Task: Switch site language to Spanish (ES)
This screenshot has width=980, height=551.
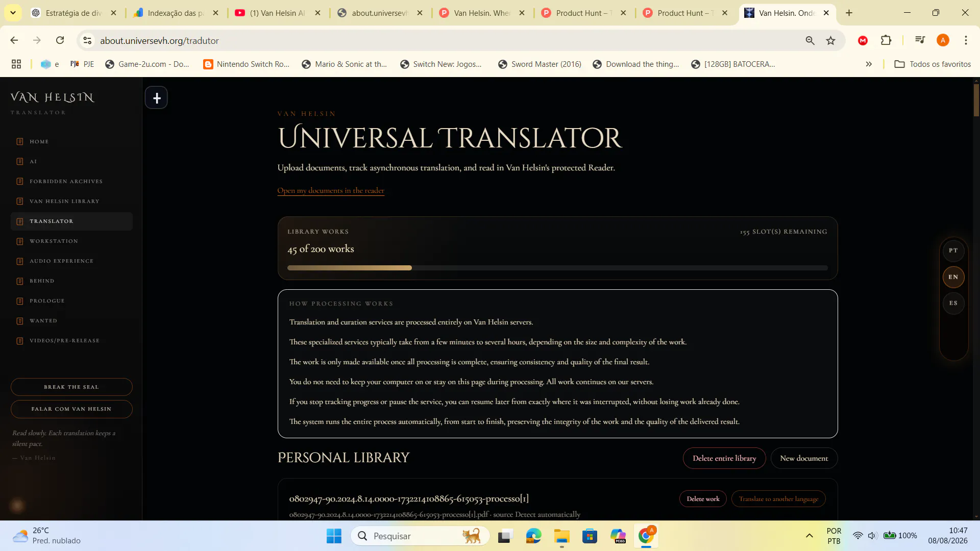Action: 953,303
